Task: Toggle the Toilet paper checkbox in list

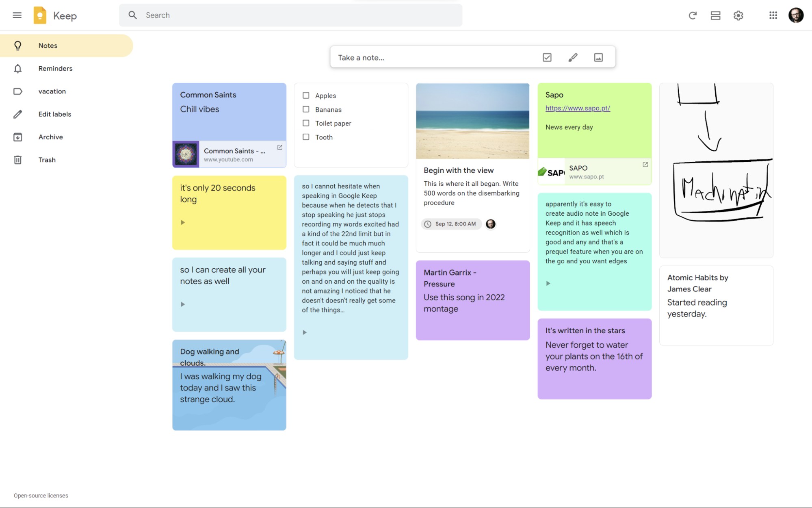Action: tap(306, 123)
